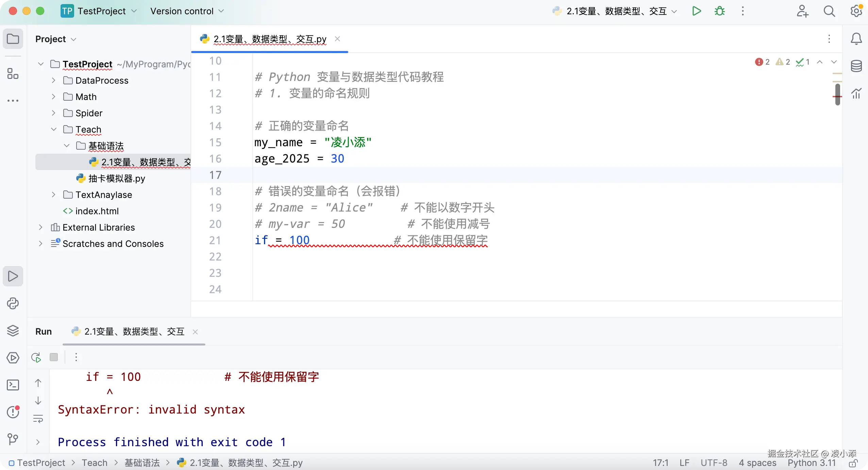Open the Git version control sidebar icon
The height and width of the screenshot is (470, 868).
(x=13, y=439)
